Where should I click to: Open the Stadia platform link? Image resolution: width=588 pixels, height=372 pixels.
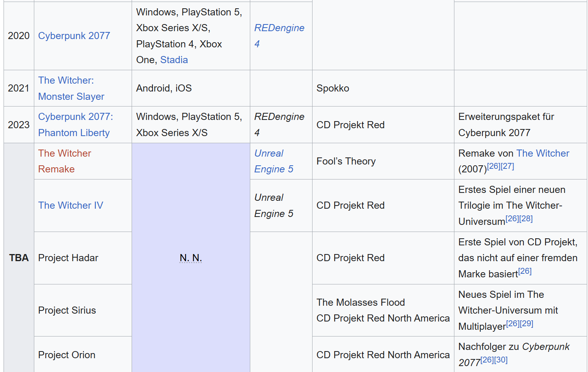(174, 60)
